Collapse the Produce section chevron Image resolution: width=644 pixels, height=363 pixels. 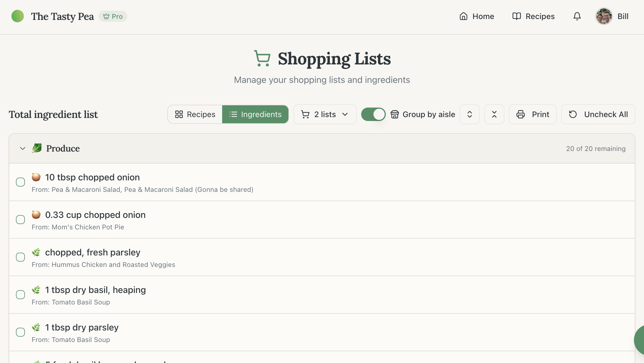coord(23,148)
